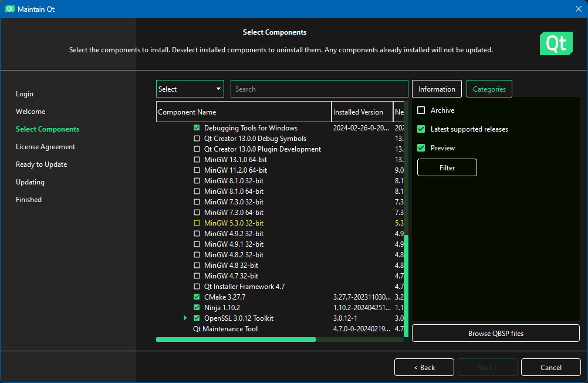Uncheck Debugging Tools for Windows
The width and height of the screenshot is (588, 383).
197,128
